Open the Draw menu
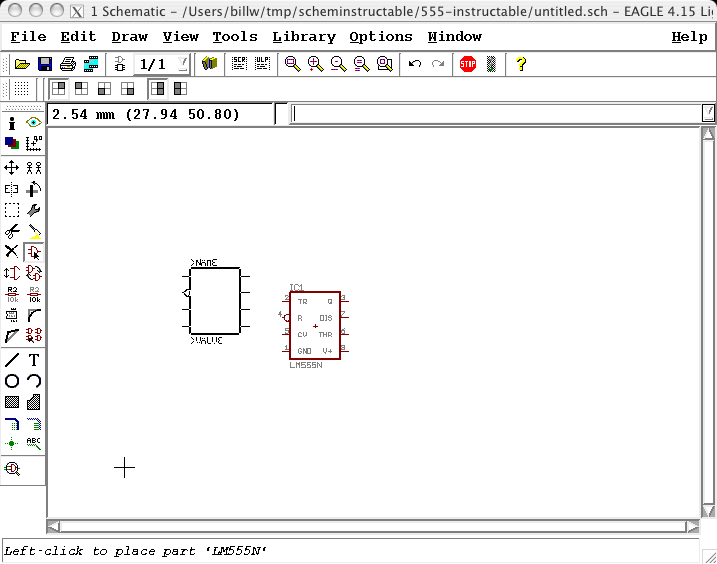This screenshot has width=717, height=564. click(129, 37)
